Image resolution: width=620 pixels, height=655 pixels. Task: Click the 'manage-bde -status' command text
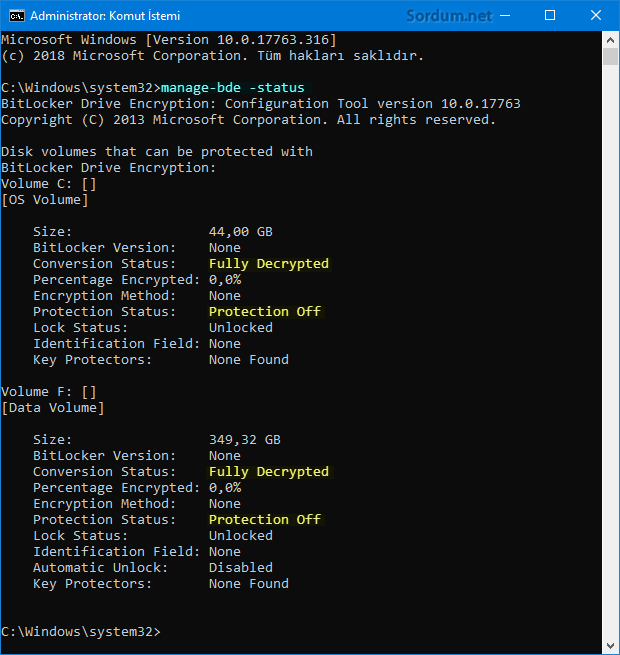(x=233, y=88)
